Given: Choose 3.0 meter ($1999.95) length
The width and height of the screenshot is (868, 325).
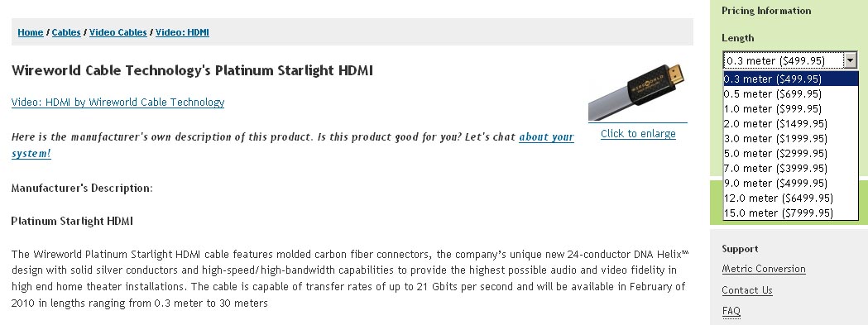Looking at the screenshot, I should pos(790,138).
